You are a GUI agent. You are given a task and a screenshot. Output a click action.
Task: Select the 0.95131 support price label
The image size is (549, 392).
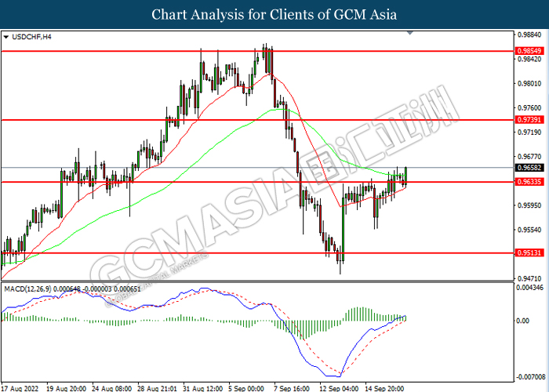[x=530, y=252]
